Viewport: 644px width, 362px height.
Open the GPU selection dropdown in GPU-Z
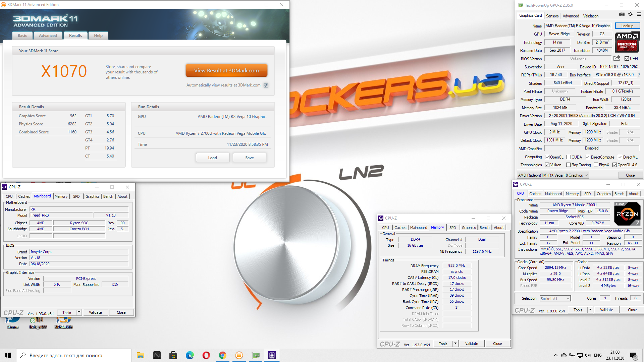553,175
